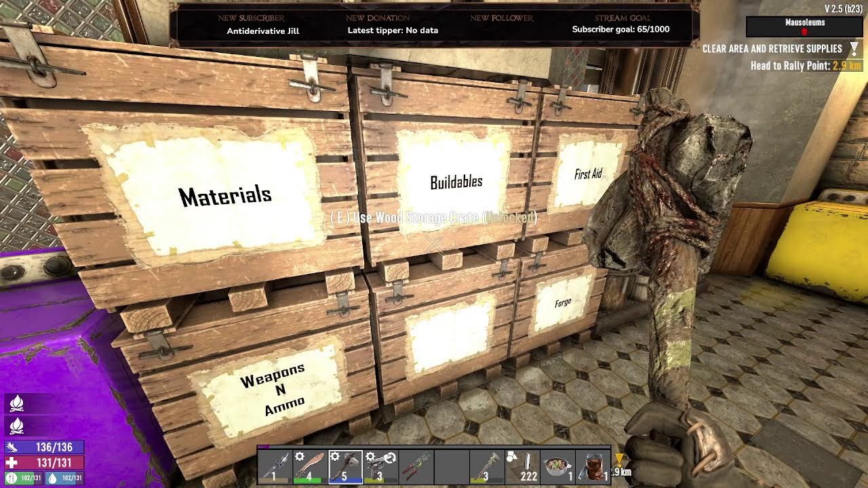Select the pistol hotbar slot
The width and height of the screenshot is (868, 488).
(381, 466)
